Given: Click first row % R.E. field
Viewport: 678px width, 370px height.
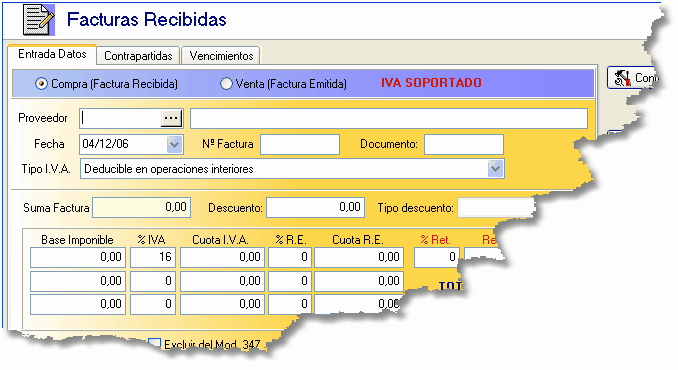Looking at the screenshot, I should (x=289, y=257).
